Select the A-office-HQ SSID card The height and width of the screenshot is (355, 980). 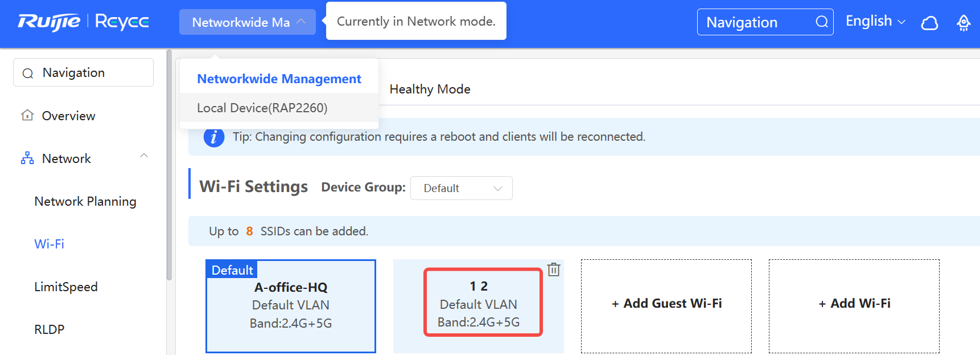[x=291, y=306]
